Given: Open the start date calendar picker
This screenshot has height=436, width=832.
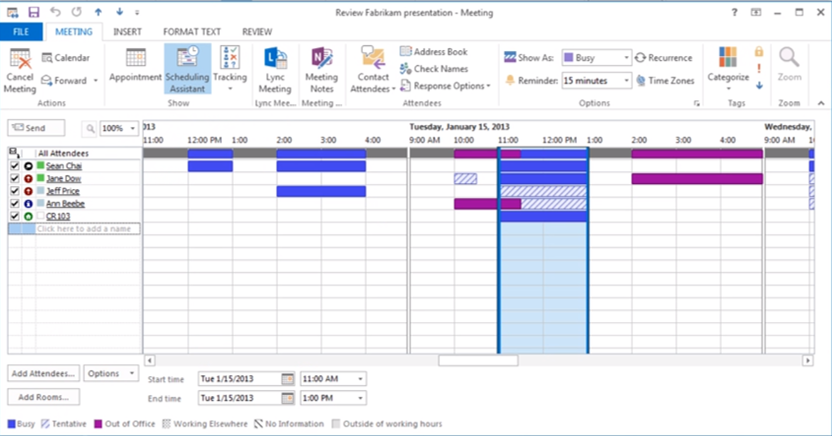Looking at the screenshot, I should click(287, 379).
